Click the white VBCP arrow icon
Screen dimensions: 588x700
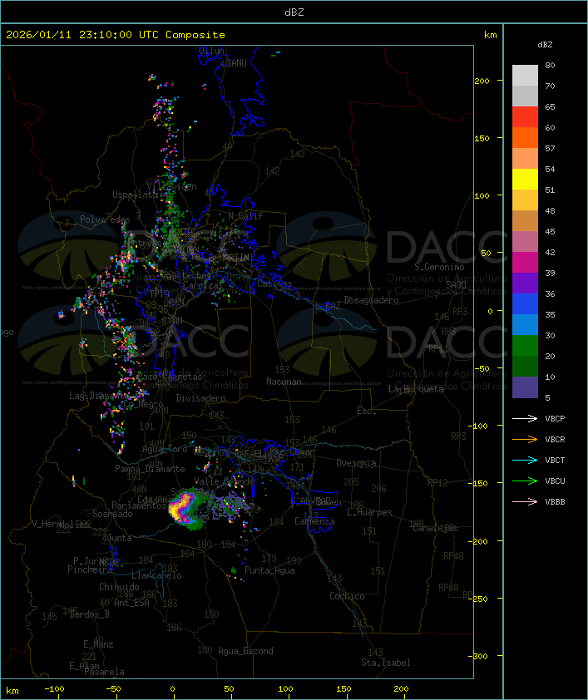tap(525, 419)
